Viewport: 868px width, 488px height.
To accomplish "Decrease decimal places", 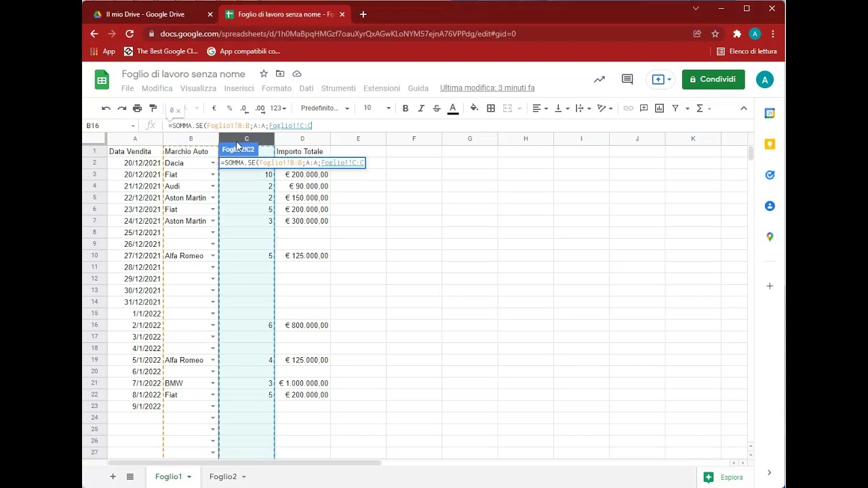I will click(x=243, y=108).
